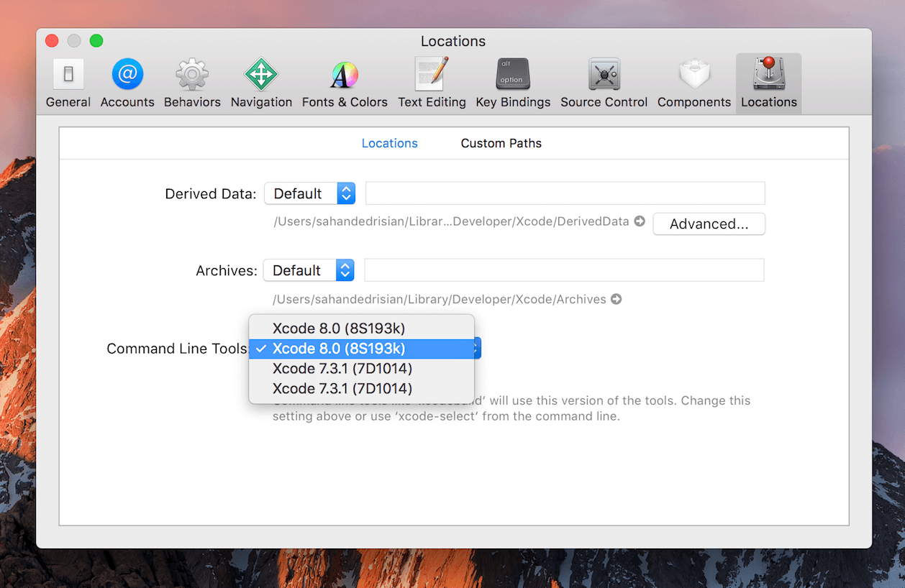Select the Navigation preferences icon
905x588 pixels.
tap(261, 83)
